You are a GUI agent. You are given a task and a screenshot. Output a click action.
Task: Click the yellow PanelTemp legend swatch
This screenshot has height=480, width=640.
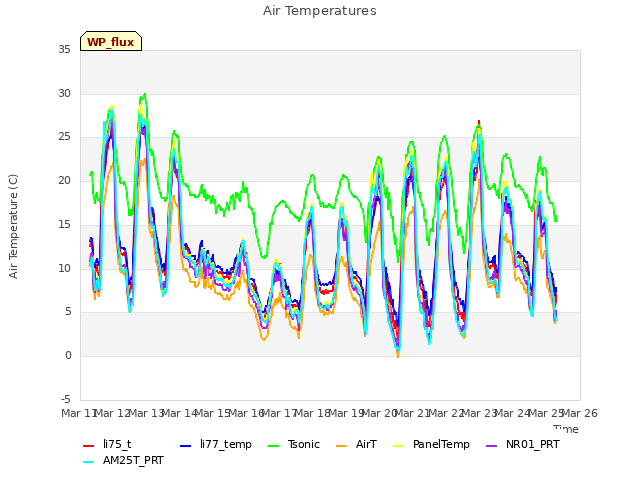(398, 446)
